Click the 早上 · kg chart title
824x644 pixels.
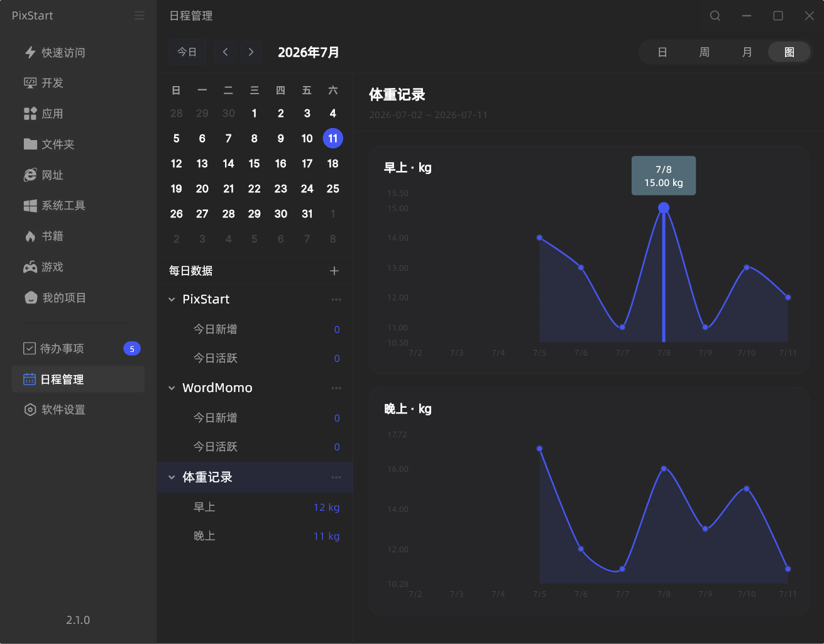(x=408, y=168)
